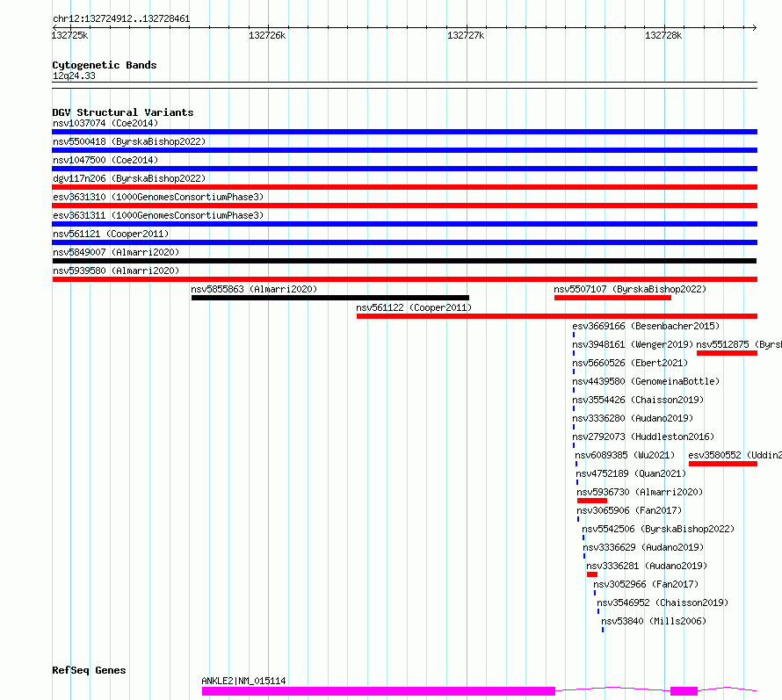Click nsv561122 (Cooper2011) label
The image size is (782, 700).
pos(414,307)
